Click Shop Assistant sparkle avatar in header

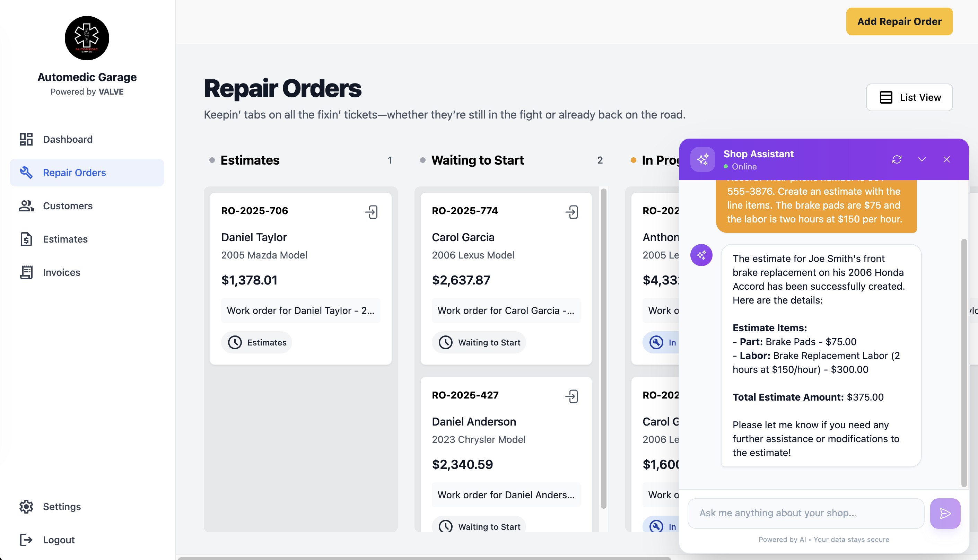click(x=702, y=160)
